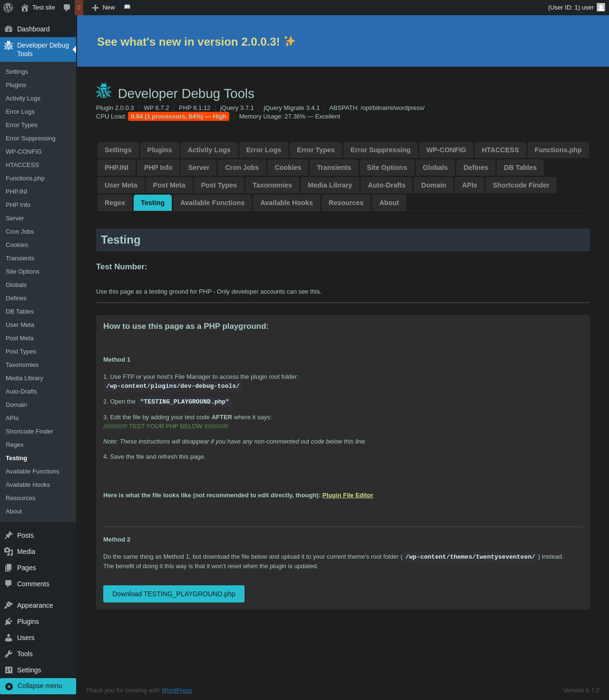The image size is (609, 700).
Task: Click the Plugins plug icon in sidebar
Action: pos(9,621)
